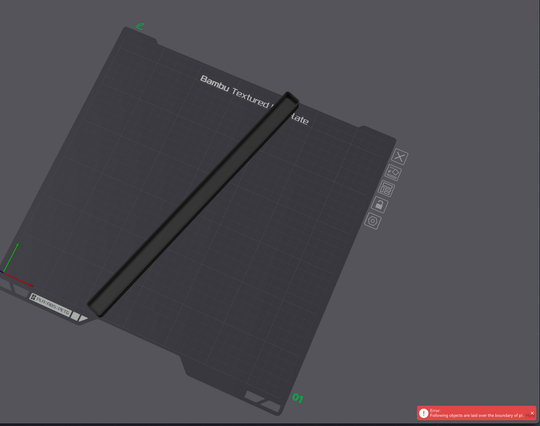Click the arrange plate objects icon
Viewport: 540px width, 426px height.
pos(386,189)
